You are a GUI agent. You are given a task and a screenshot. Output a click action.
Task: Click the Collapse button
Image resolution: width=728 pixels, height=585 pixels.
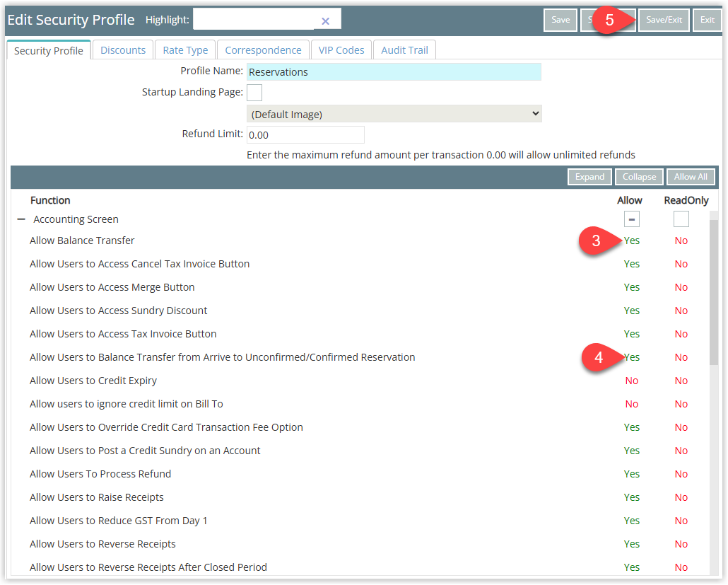click(640, 177)
